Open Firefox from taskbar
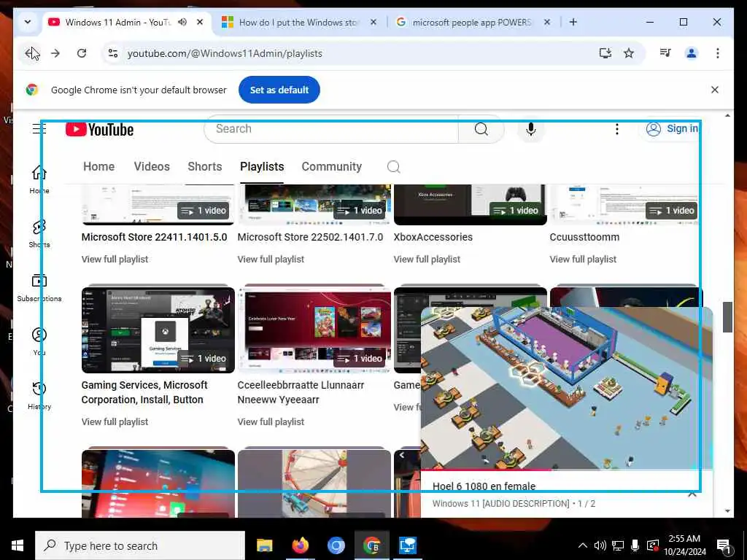Viewport: 747px width, 560px height. tap(300, 545)
